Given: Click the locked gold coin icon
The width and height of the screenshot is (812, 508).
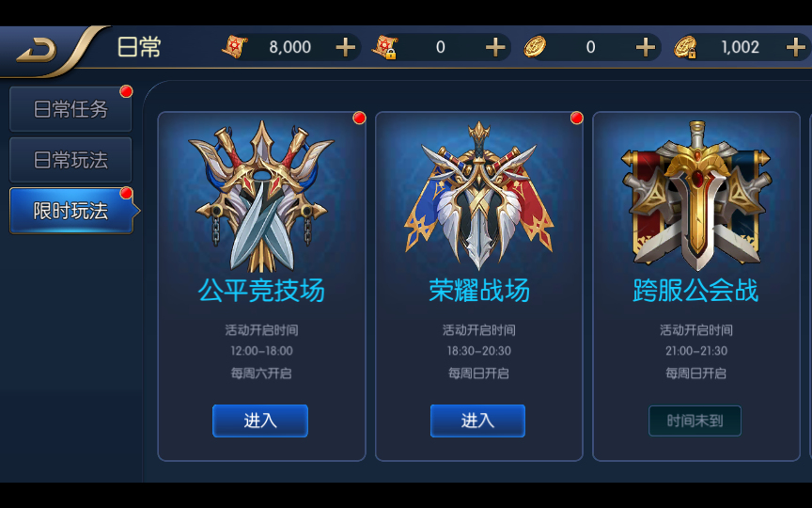Looking at the screenshot, I should (685, 47).
